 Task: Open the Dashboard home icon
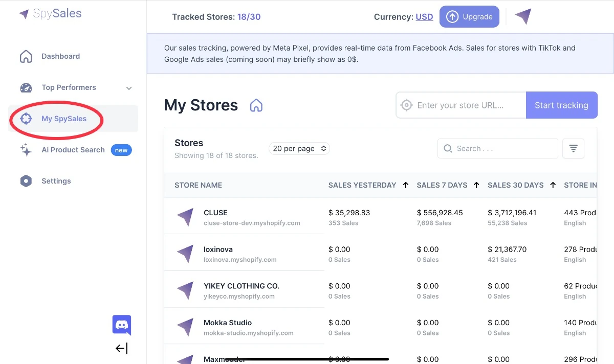tap(26, 56)
